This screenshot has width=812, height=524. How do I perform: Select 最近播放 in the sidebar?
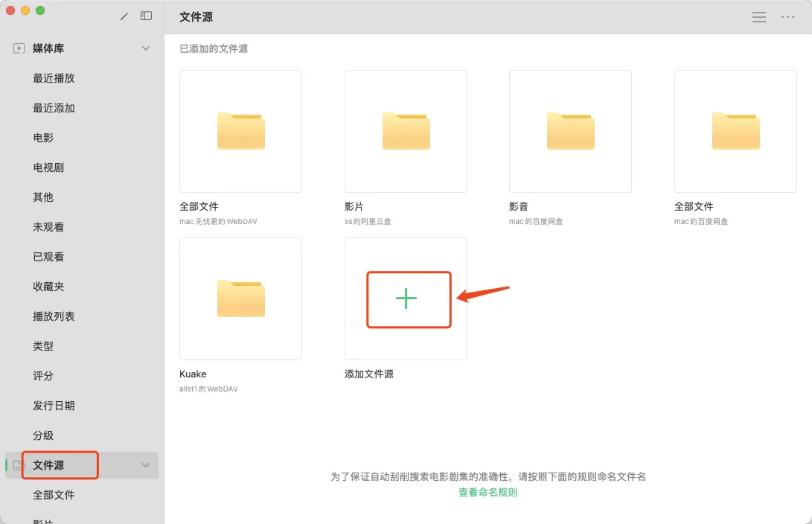click(54, 78)
